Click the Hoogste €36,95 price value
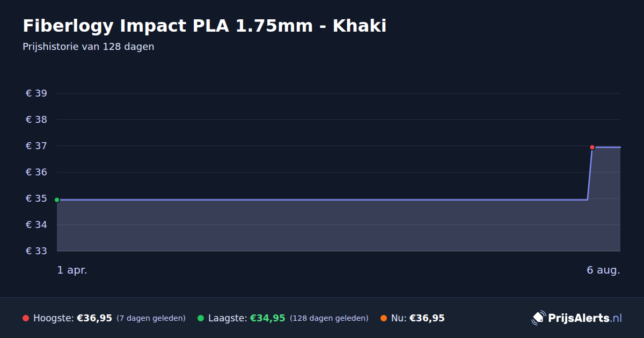Screen dimensions: 644x338 94,318
